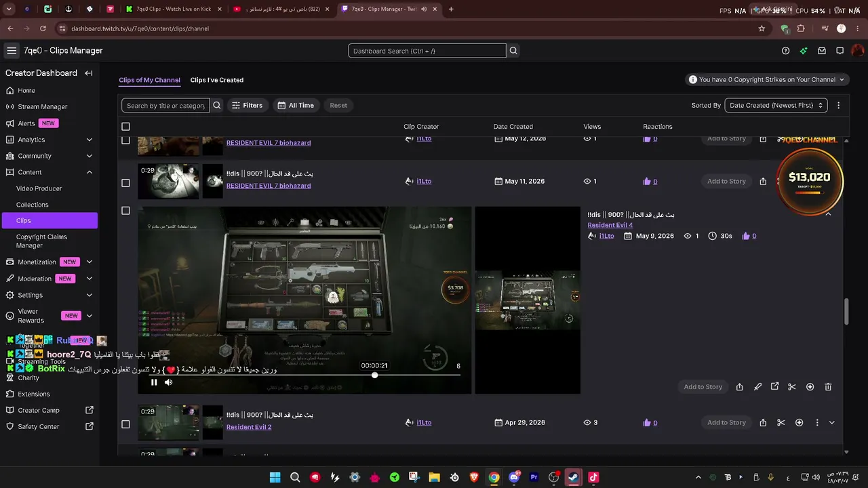Open the Resident Evil 2 category link
The width and height of the screenshot is (868, 488).
pyautogui.click(x=249, y=427)
